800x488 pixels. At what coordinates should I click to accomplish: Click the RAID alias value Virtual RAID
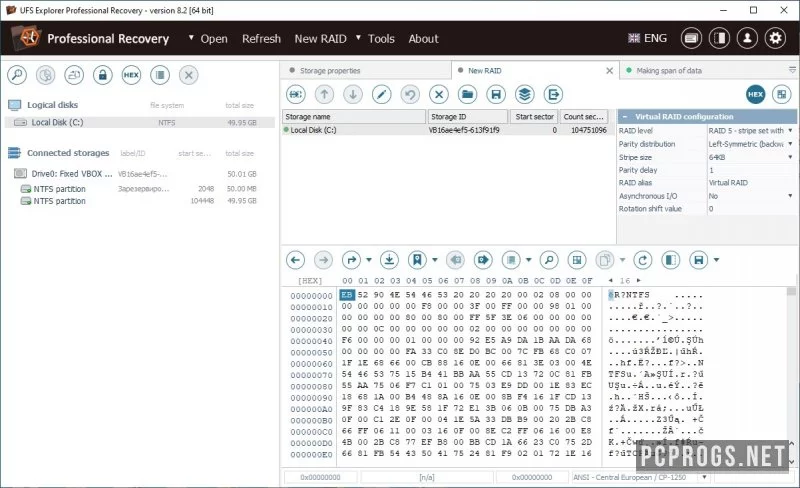(728, 183)
